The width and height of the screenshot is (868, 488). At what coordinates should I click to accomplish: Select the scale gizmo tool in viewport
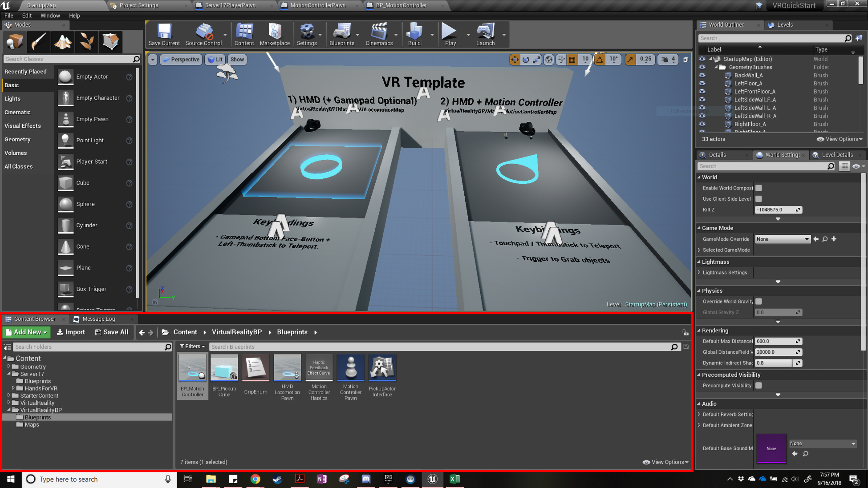(537, 59)
